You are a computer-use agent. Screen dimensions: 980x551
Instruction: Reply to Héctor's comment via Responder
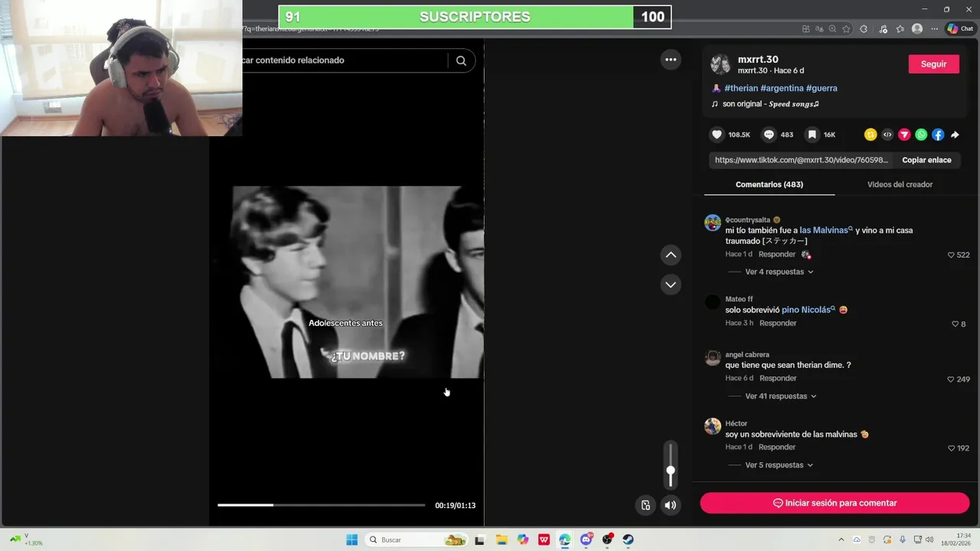(x=777, y=447)
